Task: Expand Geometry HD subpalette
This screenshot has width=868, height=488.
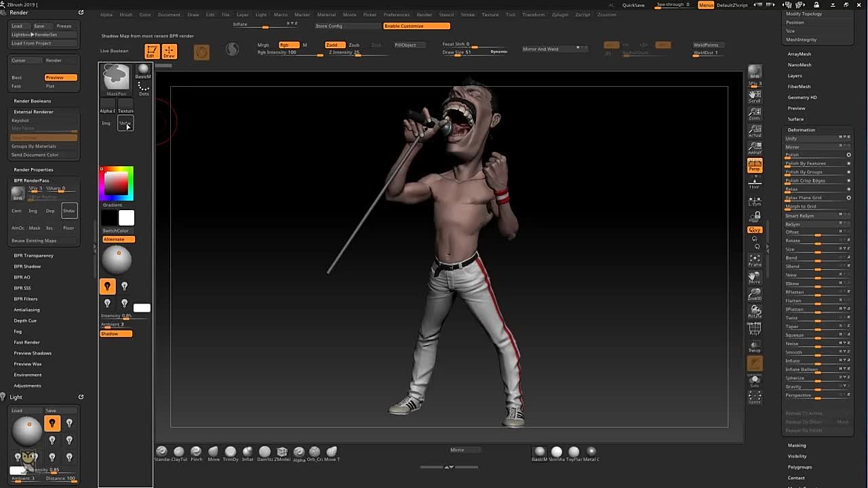Action: click(x=802, y=98)
